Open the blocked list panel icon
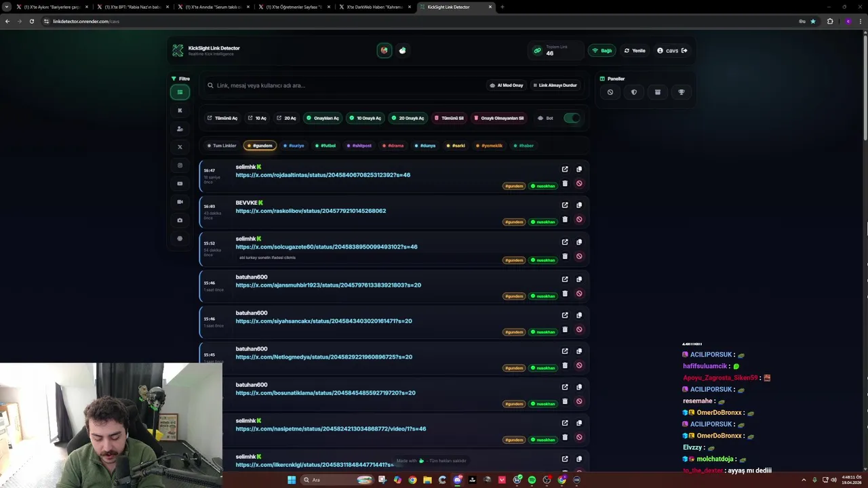Image resolution: width=868 pixels, height=488 pixels. [x=610, y=92]
